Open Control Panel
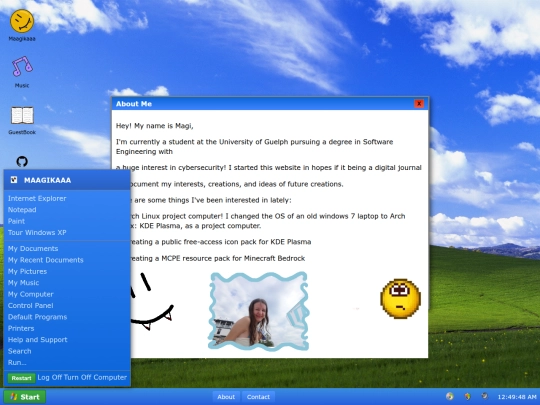This screenshot has width=540, height=405. click(31, 305)
